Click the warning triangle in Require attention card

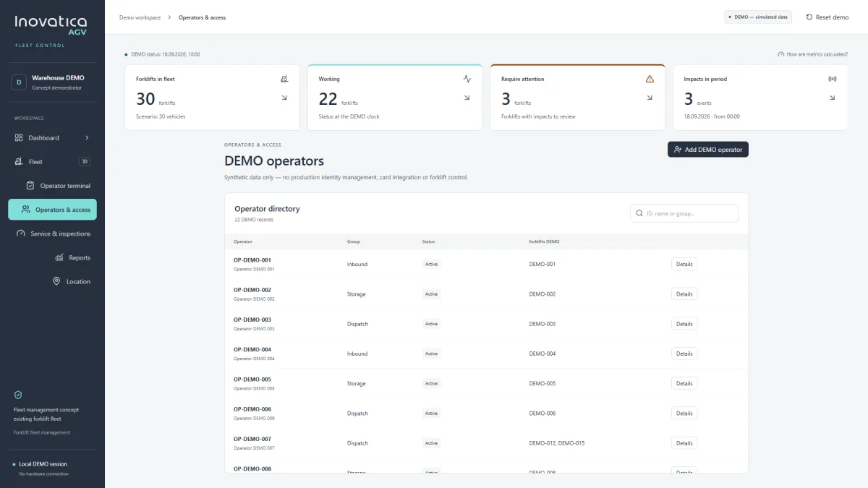(650, 79)
